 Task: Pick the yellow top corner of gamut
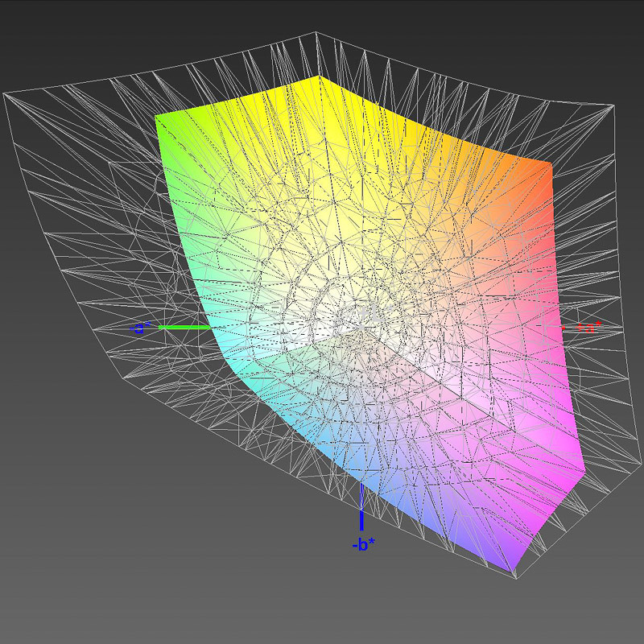click(x=319, y=78)
